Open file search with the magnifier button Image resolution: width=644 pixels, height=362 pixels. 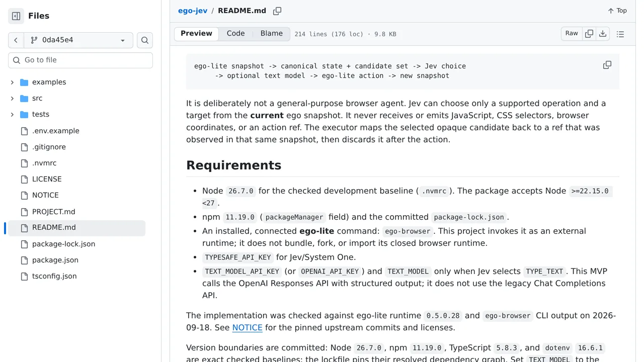[x=145, y=40]
